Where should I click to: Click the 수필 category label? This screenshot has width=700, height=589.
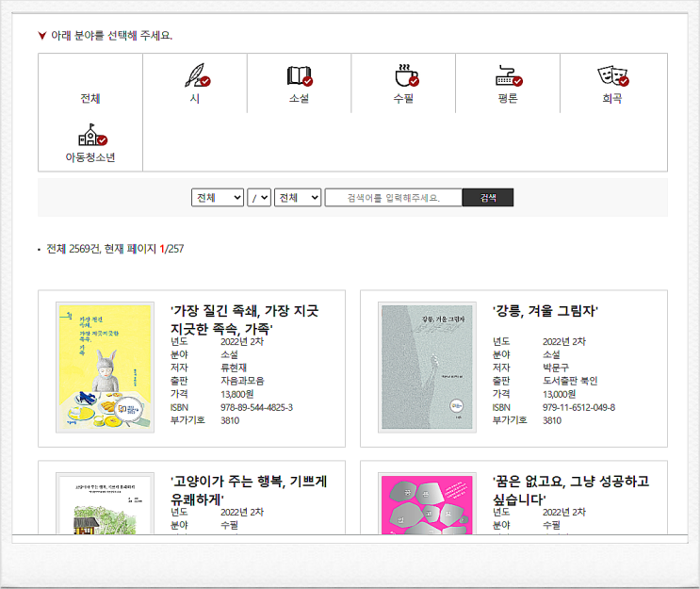pos(403,98)
